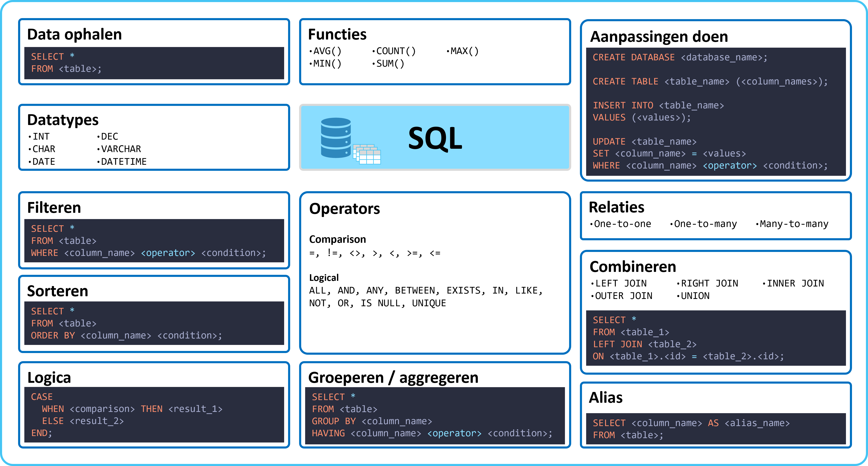Image resolution: width=868 pixels, height=466 pixels.
Task: Click the UNION item under Combineren
Action: point(693,296)
